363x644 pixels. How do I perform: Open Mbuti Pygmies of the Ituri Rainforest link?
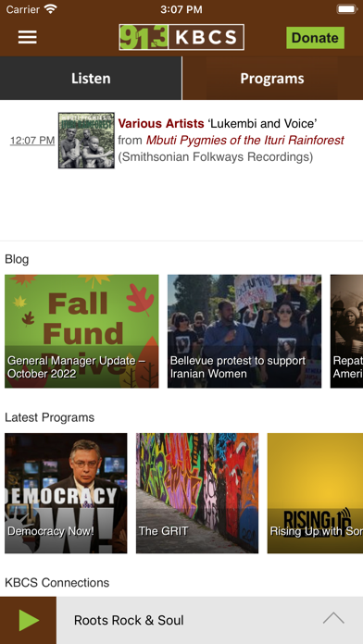[245, 141]
